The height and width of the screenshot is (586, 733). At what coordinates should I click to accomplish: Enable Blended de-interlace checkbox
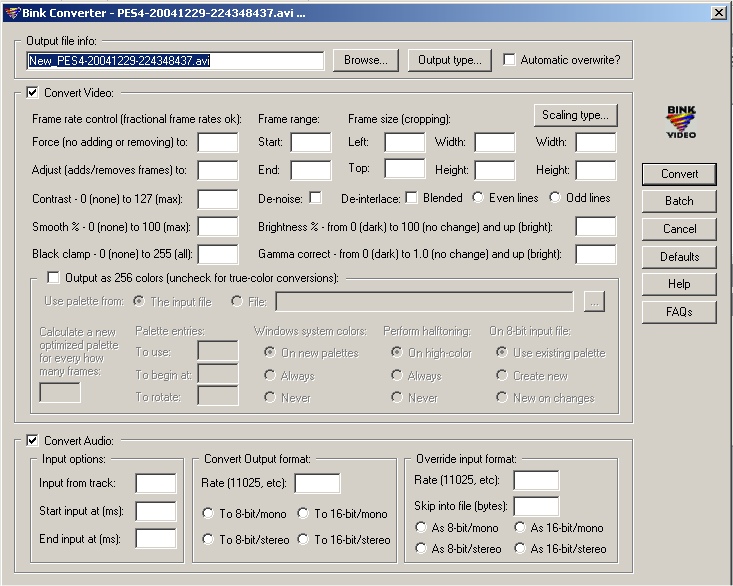(411, 198)
